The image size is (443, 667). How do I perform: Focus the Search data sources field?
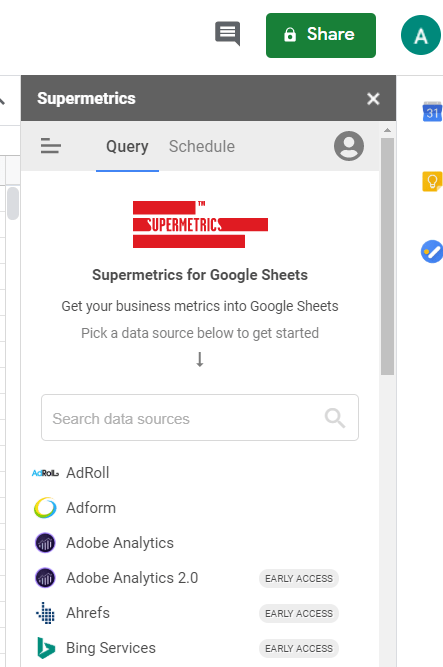[x=200, y=418]
